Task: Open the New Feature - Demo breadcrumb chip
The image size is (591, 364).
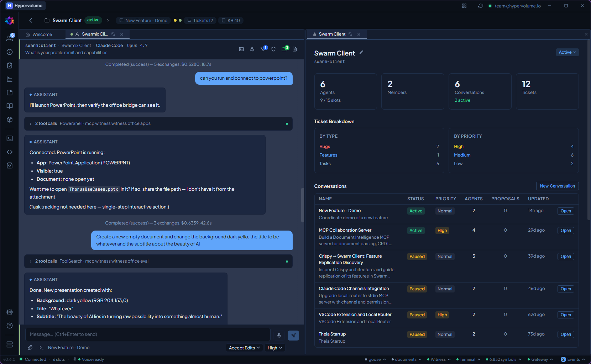Action: [143, 20]
